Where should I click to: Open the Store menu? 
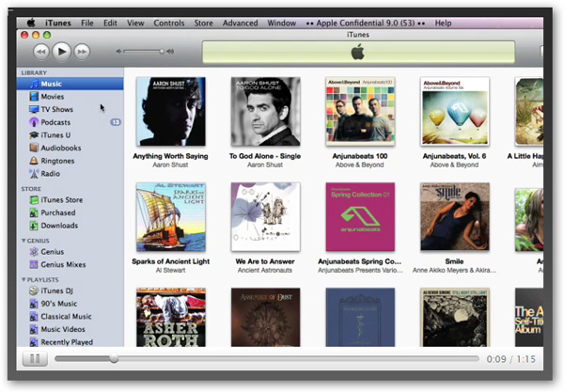tap(204, 23)
